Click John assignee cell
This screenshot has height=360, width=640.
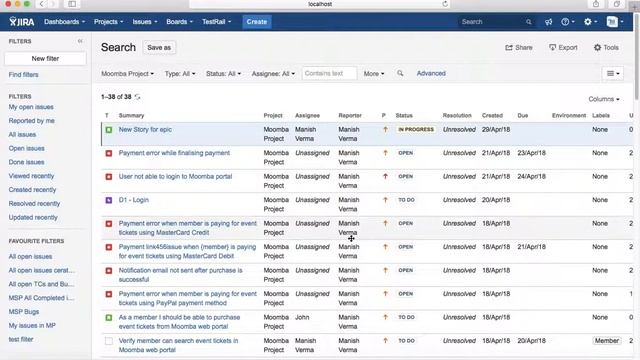click(302, 317)
